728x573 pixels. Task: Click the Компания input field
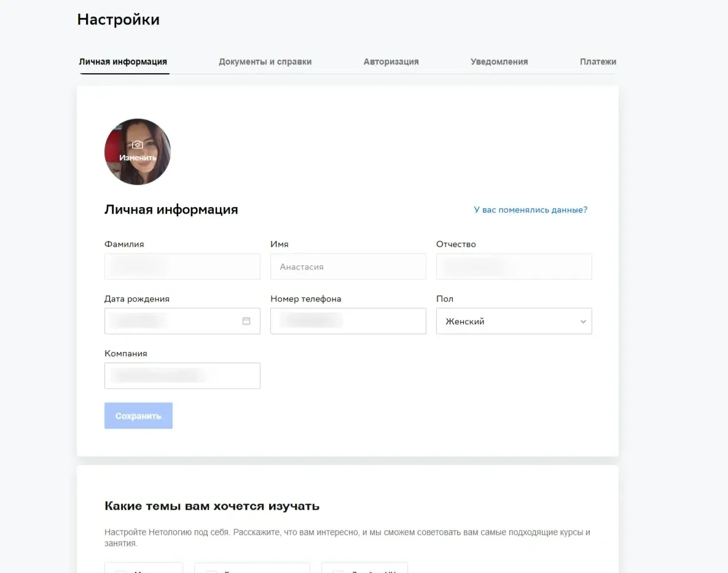pos(182,376)
